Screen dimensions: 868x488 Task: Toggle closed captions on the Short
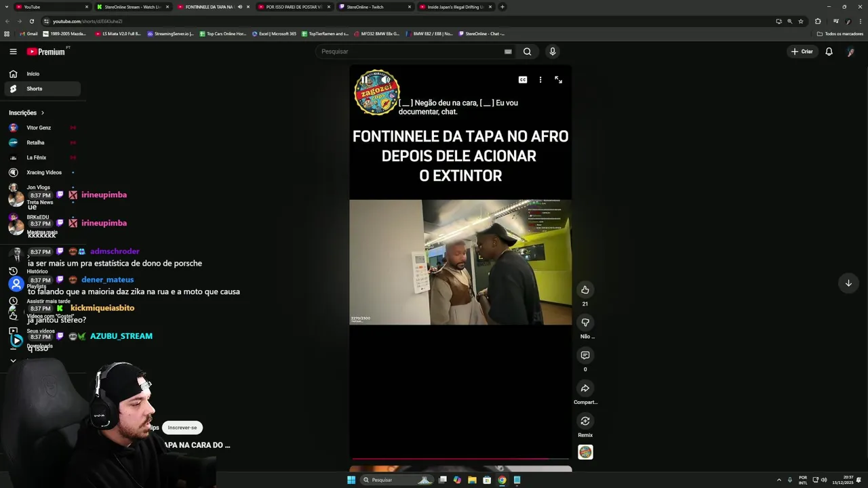pos(523,79)
